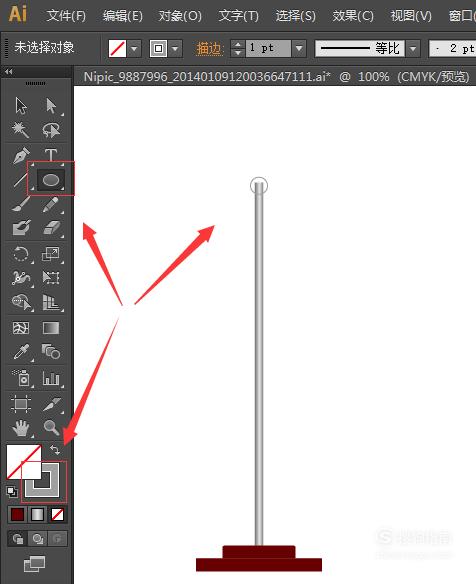Select the Pencil tool
This screenshot has width=476, height=584.
[51, 204]
